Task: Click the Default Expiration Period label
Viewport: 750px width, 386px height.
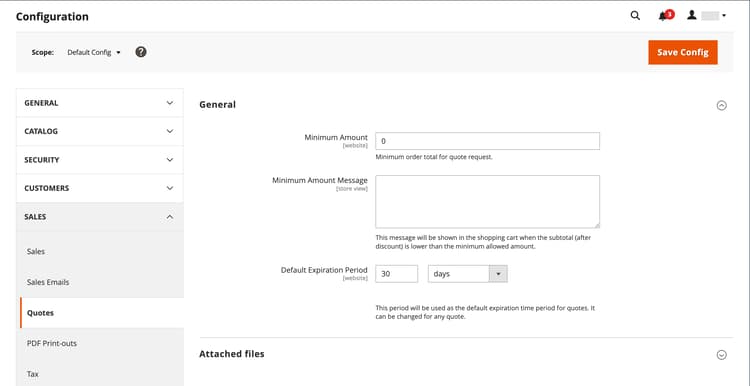Action: (324, 270)
